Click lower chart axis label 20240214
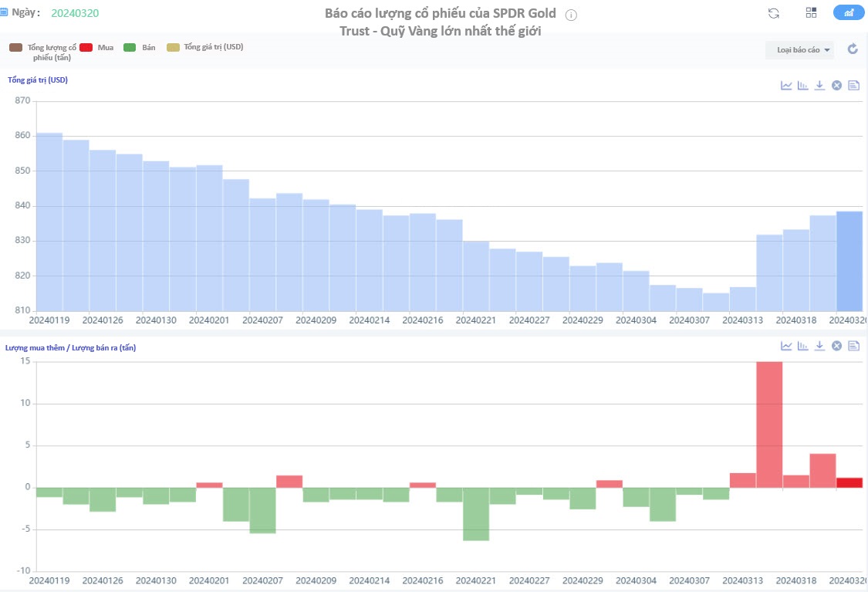868x592 pixels. click(370, 580)
